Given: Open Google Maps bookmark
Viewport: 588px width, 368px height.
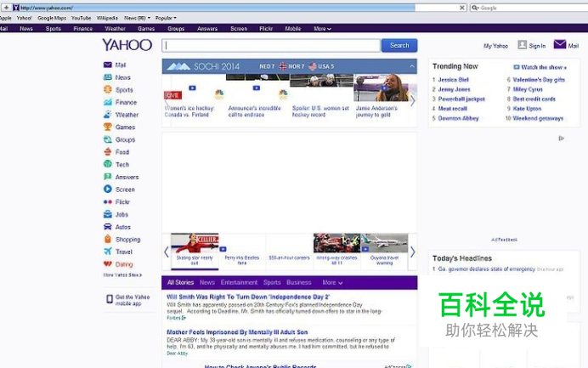Looking at the screenshot, I should coord(52,18).
